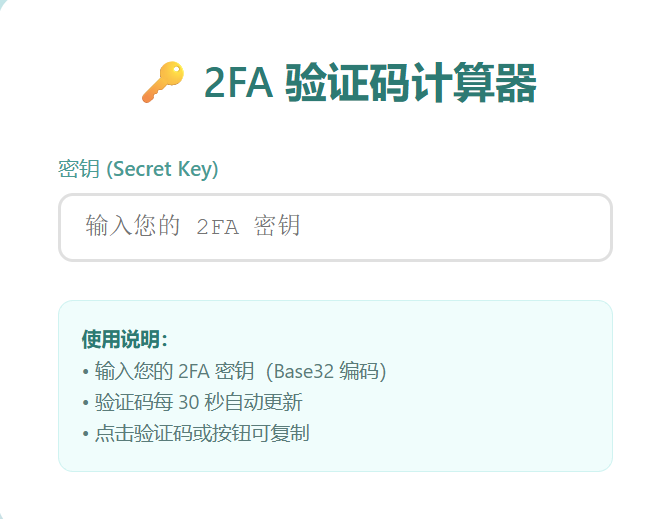The height and width of the screenshot is (519, 662).
Task: Click the bullet before the copy instruction line
Action: pyautogui.click(x=86, y=434)
